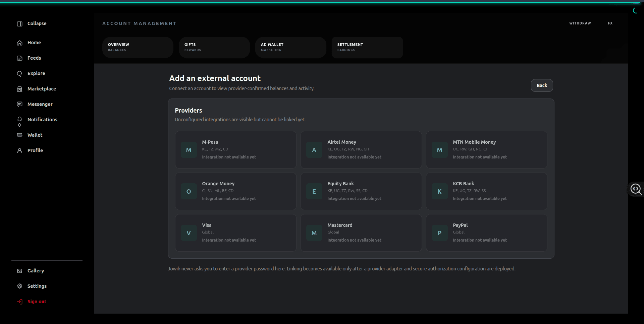The image size is (644, 324).
Task: Click the Account Management heading
Action: (x=139, y=23)
